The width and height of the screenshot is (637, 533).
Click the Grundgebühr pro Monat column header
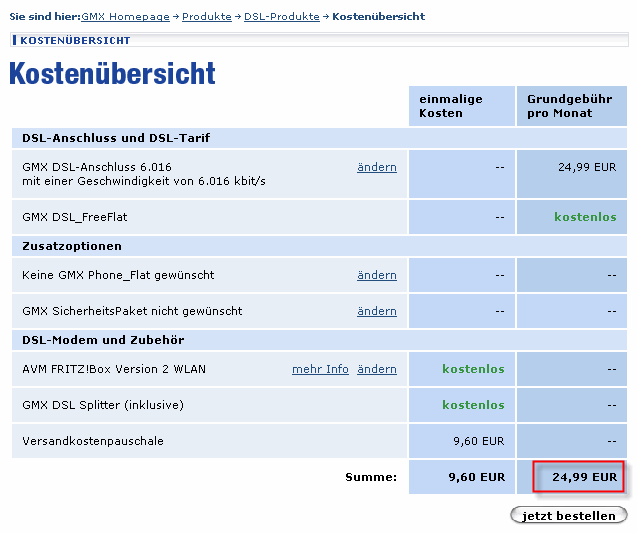coord(572,106)
